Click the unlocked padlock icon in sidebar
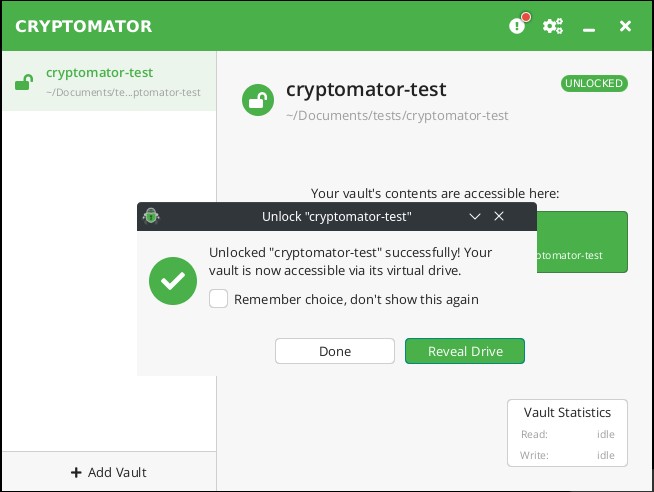The width and height of the screenshot is (654, 492). point(24,82)
